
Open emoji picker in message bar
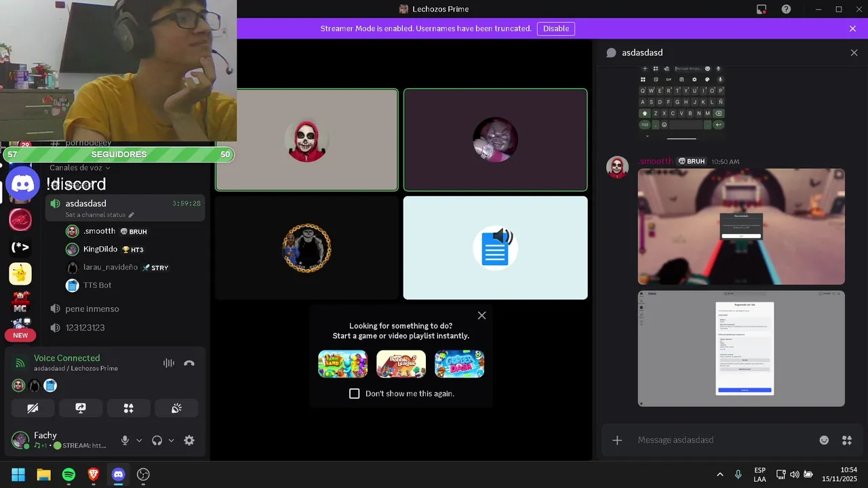pos(824,441)
